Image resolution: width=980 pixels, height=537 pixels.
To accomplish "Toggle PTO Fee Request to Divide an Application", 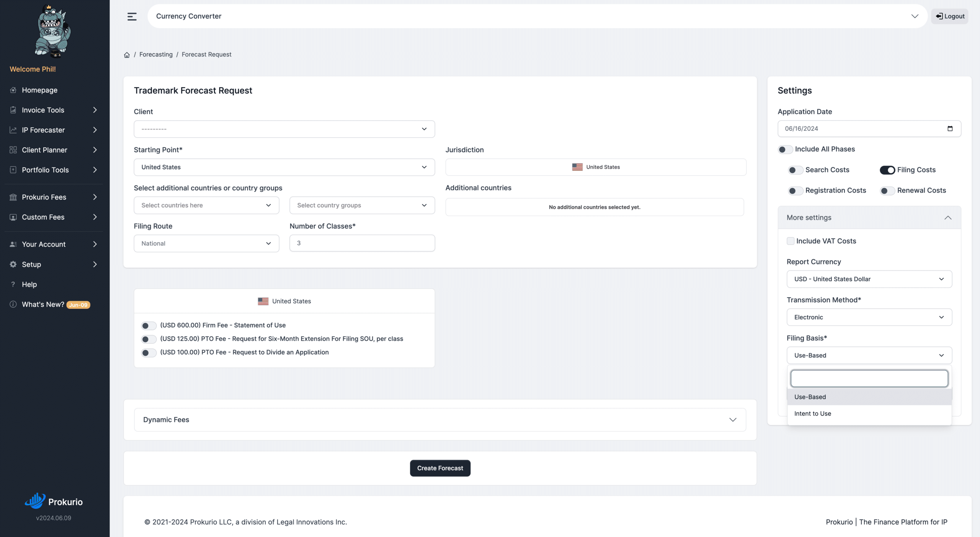I will tap(149, 352).
